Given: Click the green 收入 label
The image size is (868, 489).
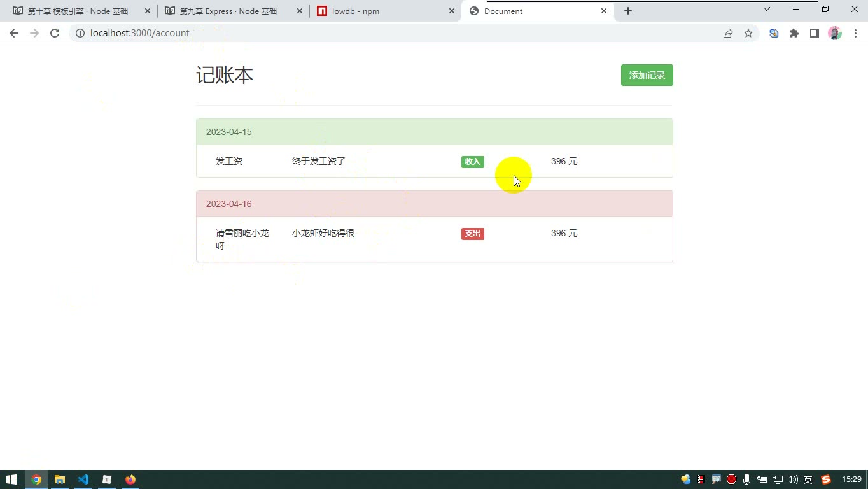Looking at the screenshot, I should point(472,162).
